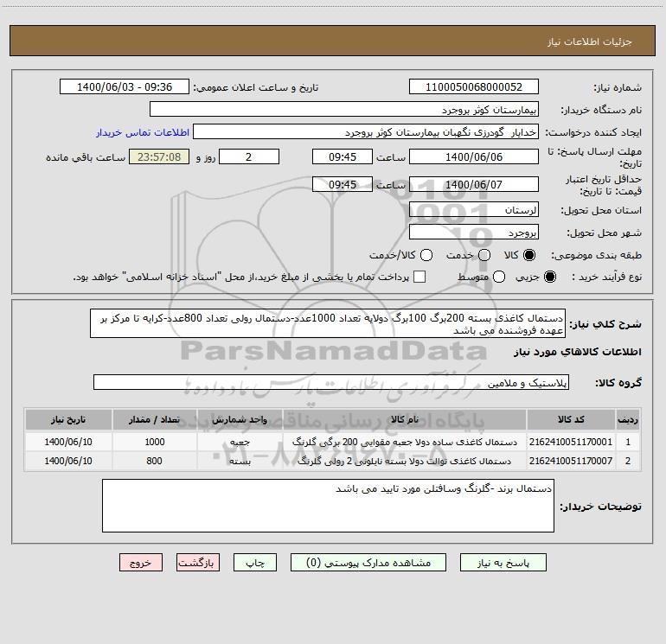Click product code 2162410051170007
The image size is (666, 644).
(571, 461)
